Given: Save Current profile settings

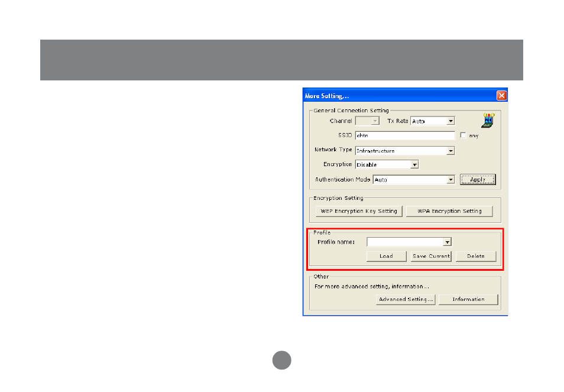Looking at the screenshot, I should coord(431,256).
